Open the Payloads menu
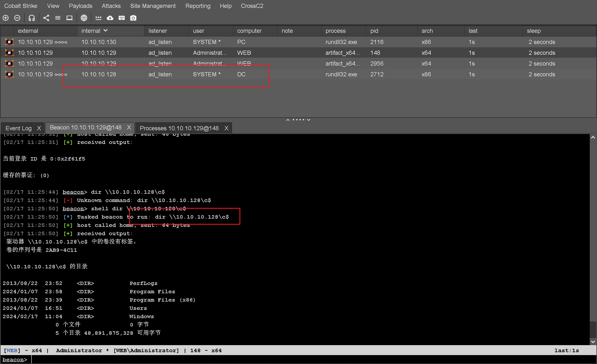This screenshot has width=597, height=364. 80,6
